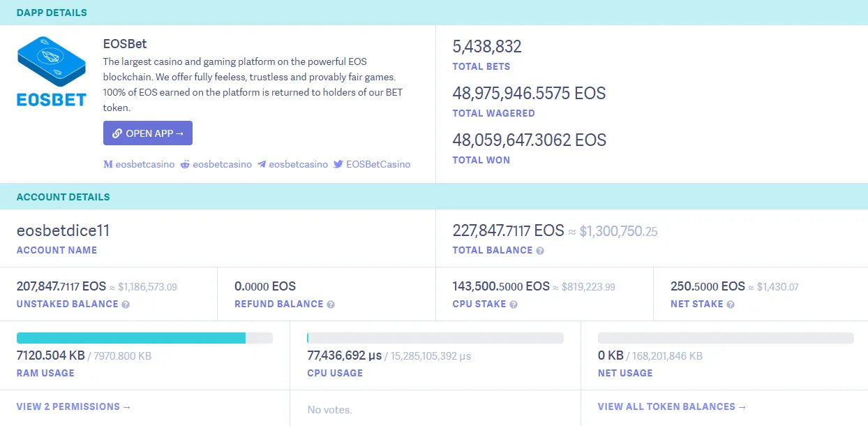Click the help icon next to NET Stake
This screenshot has width=868, height=426.
pyautogui.click(x=731, y=304)
